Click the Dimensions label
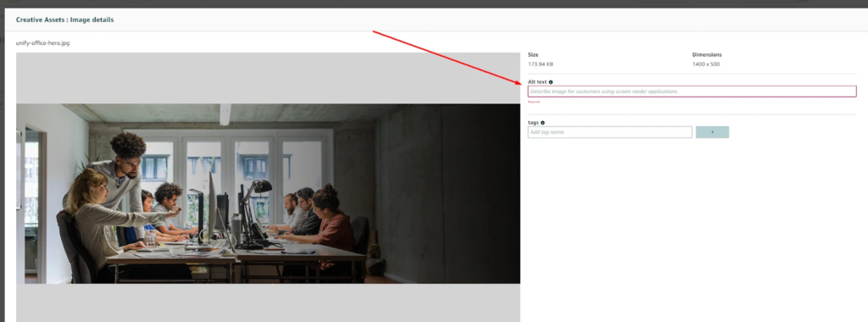Screen dimensions: 868x322 point(707,55)
